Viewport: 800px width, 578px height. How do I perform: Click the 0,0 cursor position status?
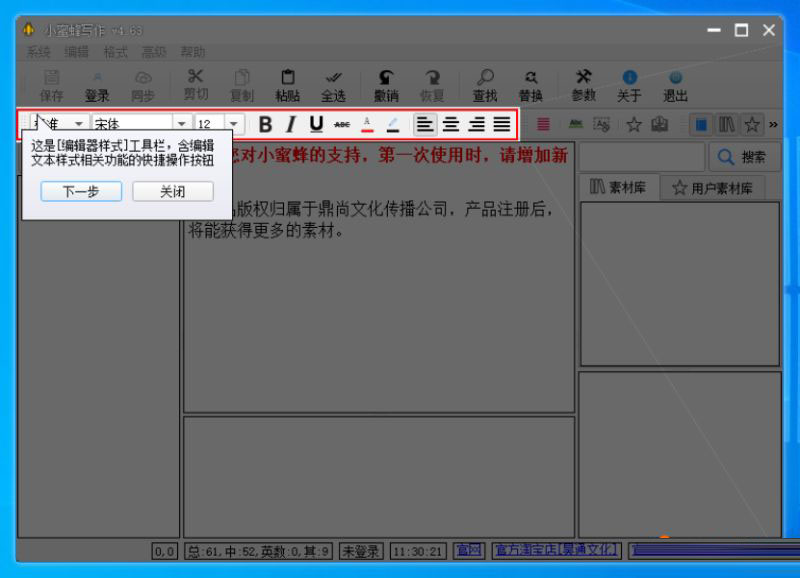[164, 551]
